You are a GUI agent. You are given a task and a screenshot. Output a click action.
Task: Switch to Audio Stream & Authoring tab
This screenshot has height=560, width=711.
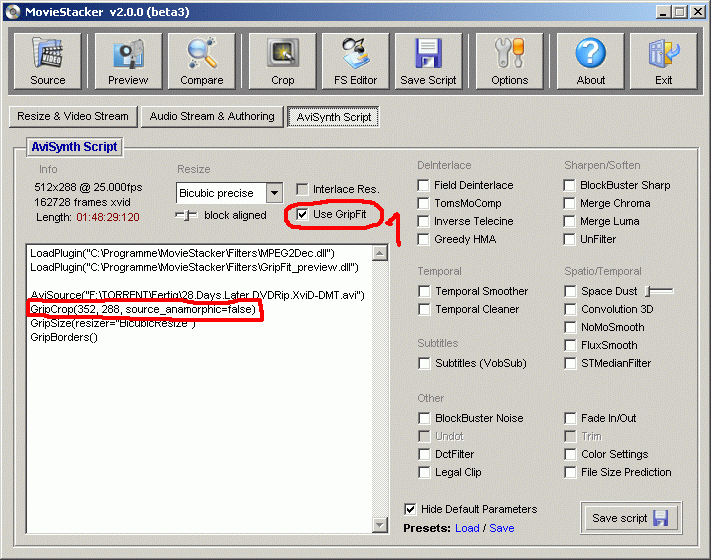[x=212, y=117]
